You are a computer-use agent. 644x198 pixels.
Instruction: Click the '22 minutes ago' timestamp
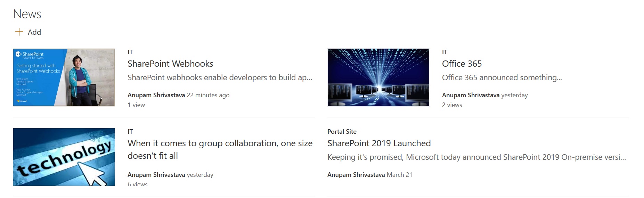(208, 95)
